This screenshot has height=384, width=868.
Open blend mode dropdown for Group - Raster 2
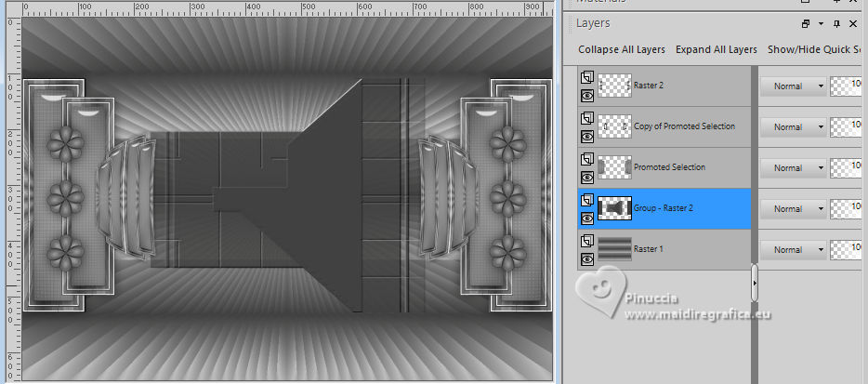point(793,209)
